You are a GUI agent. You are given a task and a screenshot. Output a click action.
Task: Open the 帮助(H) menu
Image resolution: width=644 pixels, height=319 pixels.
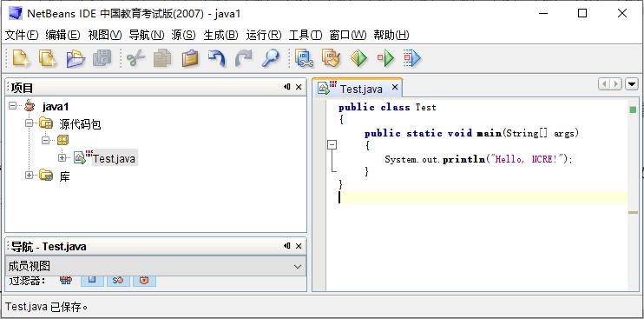coord(391,36)
